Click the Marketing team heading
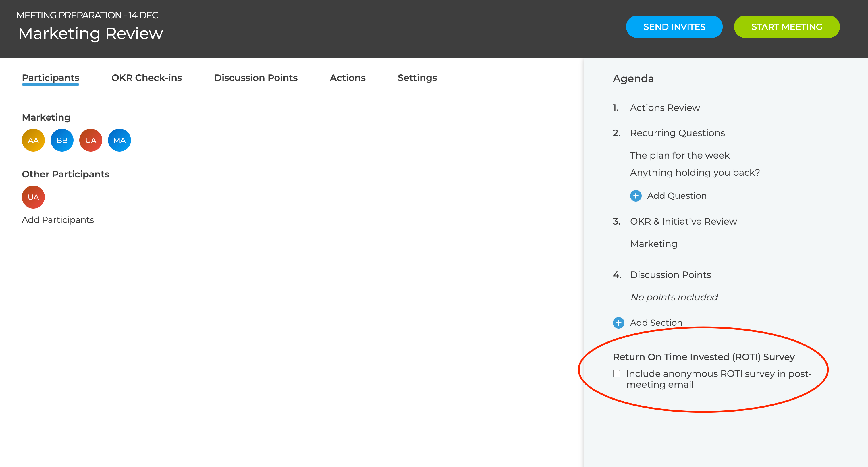Screen dimensions: 868x467 click(x=46, y=117)
